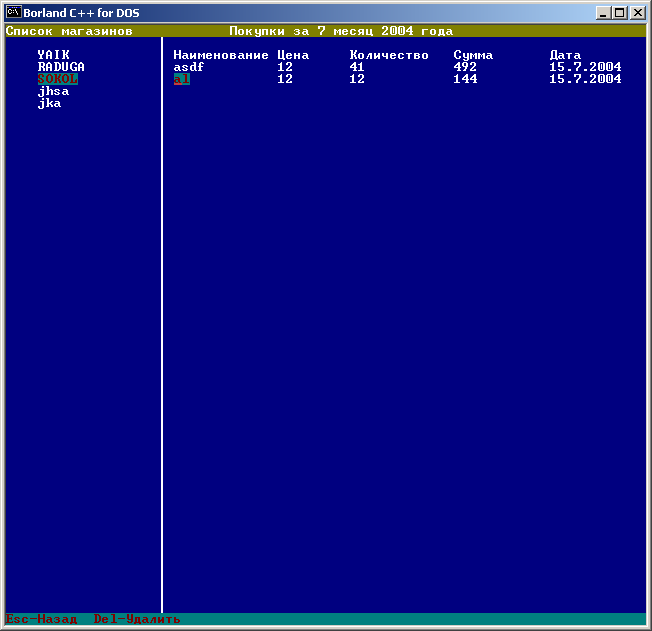Select the jhsa store entry

point(54,91)
